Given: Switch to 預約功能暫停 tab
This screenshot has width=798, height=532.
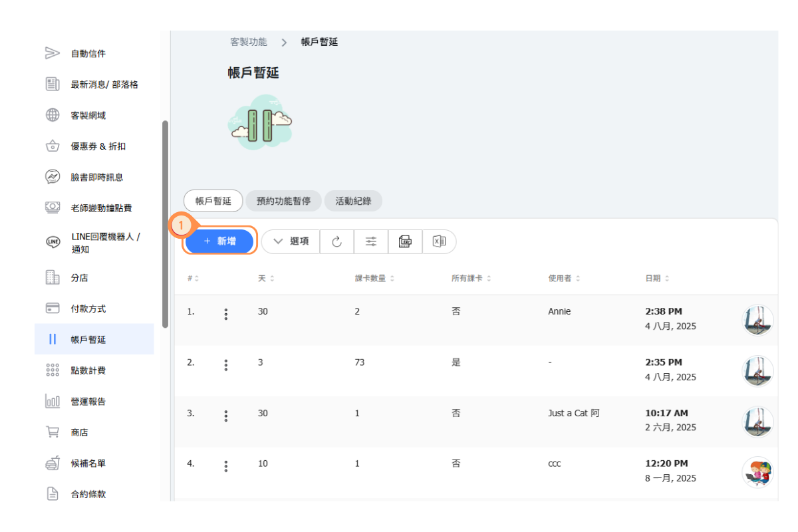Looking at the screenshot, I should tap(283, 201).
